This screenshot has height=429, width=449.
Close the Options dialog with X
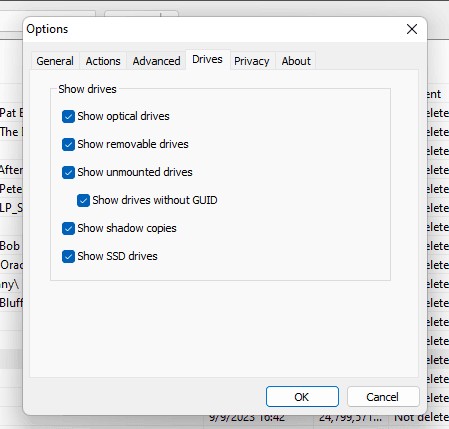412,29
